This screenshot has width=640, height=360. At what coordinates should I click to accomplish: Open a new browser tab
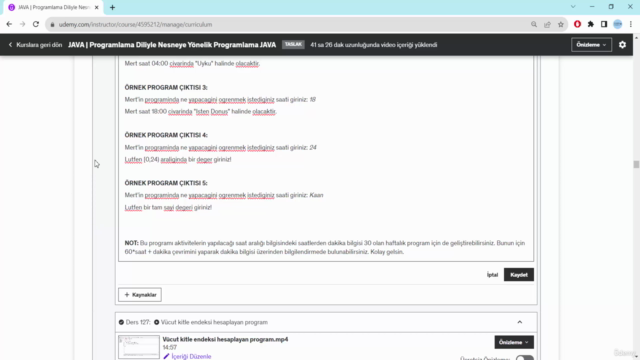pos(112,7)
